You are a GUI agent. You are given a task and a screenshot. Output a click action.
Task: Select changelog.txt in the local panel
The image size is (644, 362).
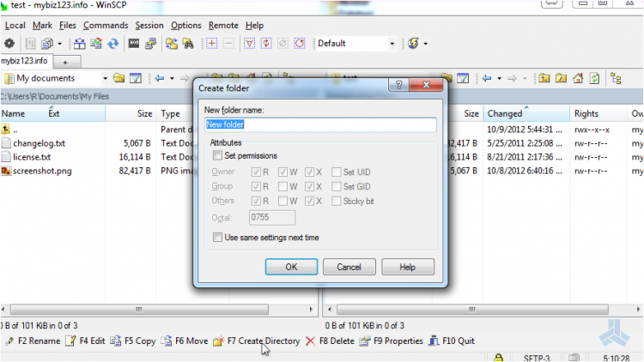pos(39,143)
